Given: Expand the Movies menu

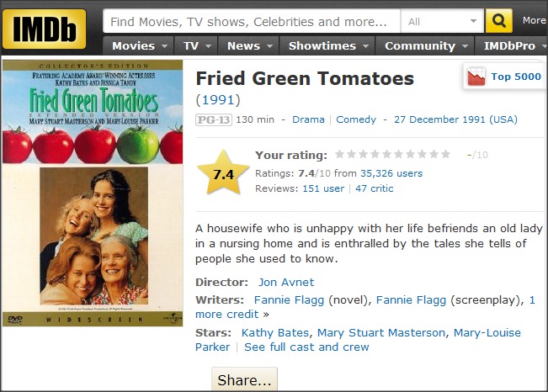Looking at the screenshot, I should pyautogui.click(x=140, y=45).
